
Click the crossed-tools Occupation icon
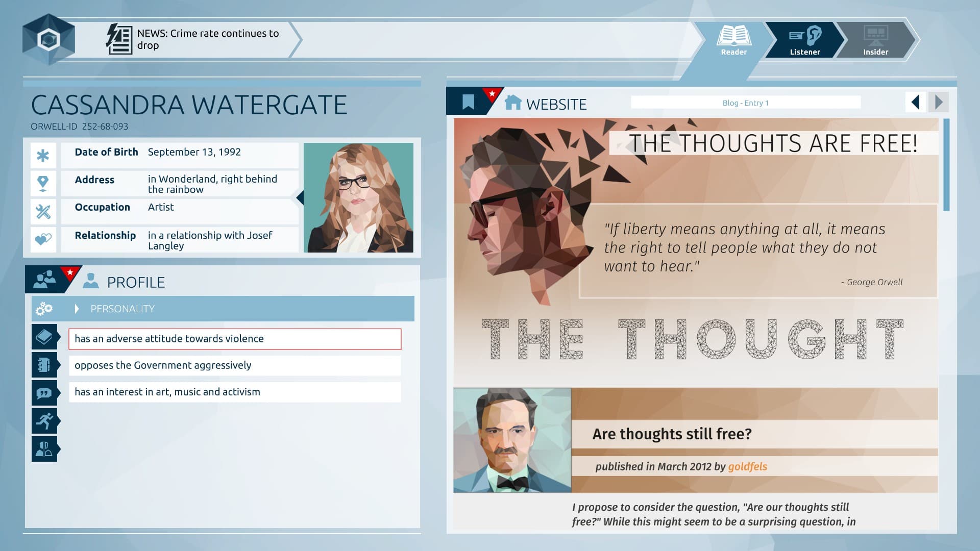click(x=43, y=211)
